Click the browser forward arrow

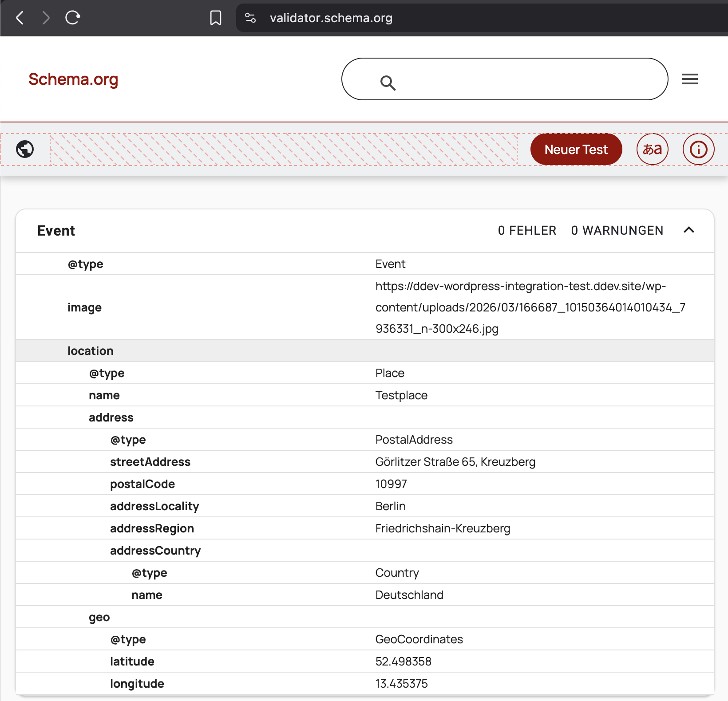point(46,18)
